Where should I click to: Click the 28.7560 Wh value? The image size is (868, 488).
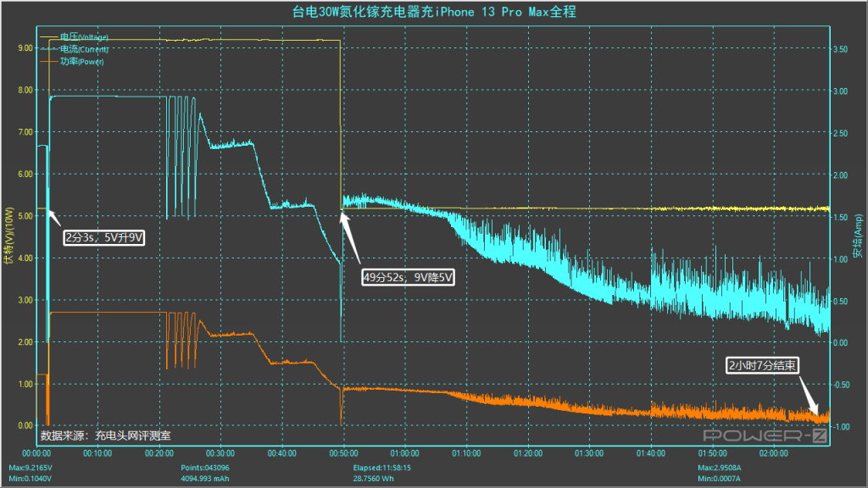[x=374, y=479]
